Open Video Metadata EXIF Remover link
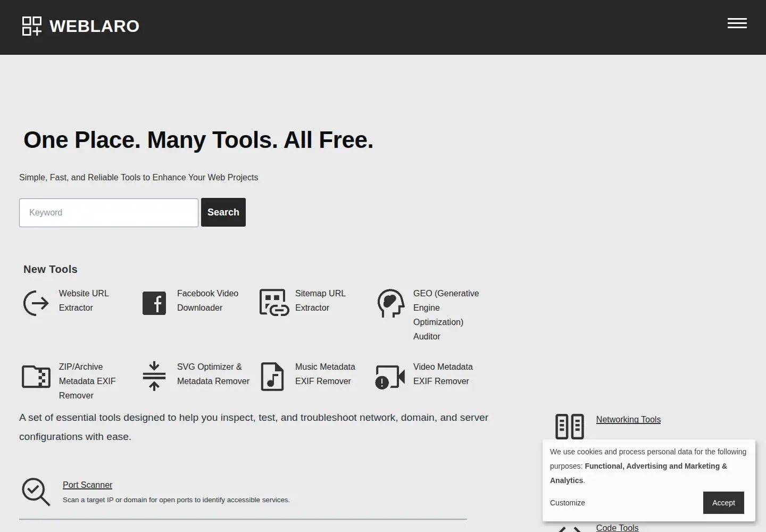The image size is (766, 532). [443, 374]
